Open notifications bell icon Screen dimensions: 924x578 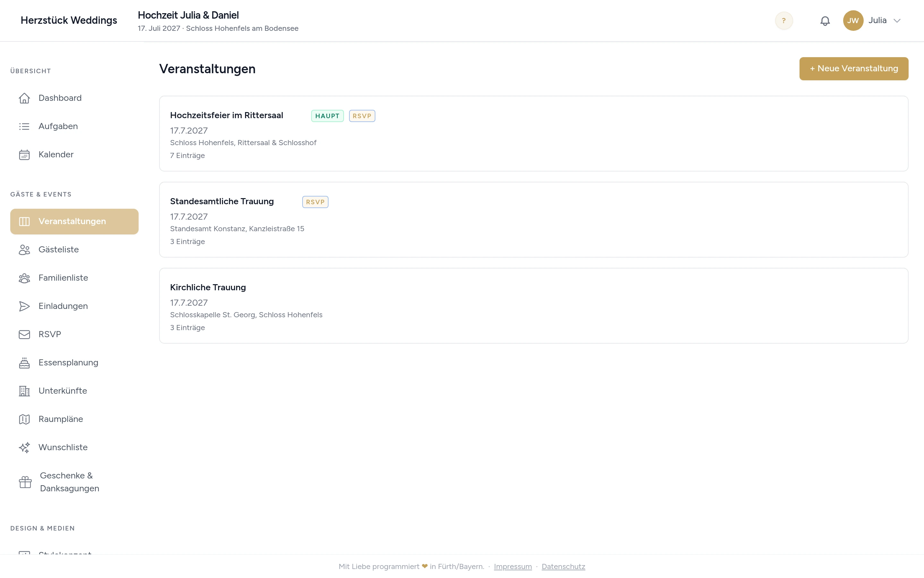tap(825, 21)
